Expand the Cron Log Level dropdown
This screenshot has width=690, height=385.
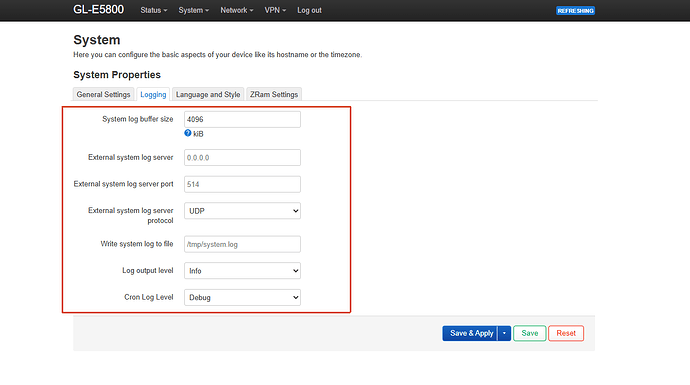point(242,297)
